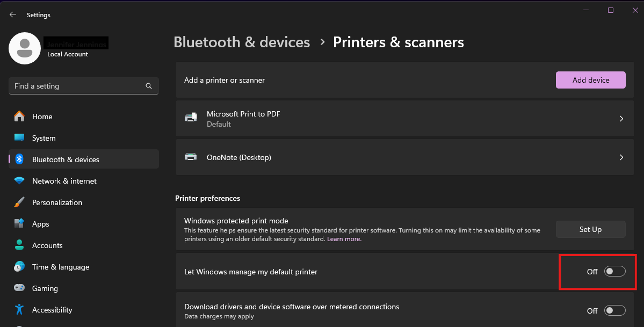Click the Microsoft Print to PDF printer icon
This screenshot has height=327, width=644.
pos(191,118)
